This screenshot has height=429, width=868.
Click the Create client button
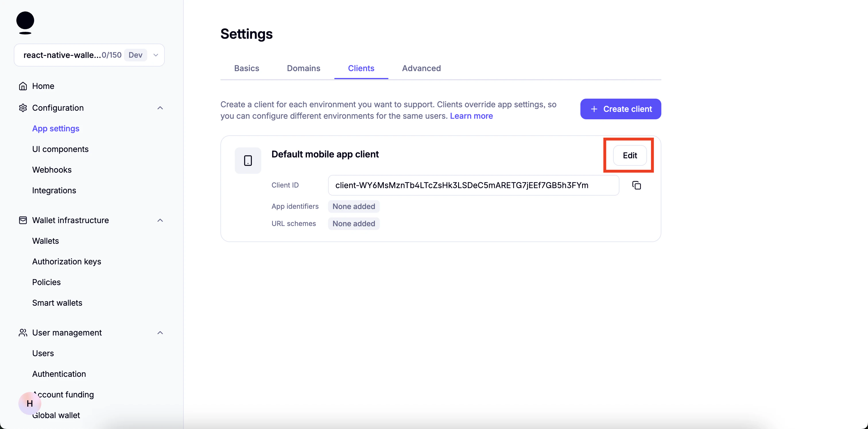coord(620,109)
